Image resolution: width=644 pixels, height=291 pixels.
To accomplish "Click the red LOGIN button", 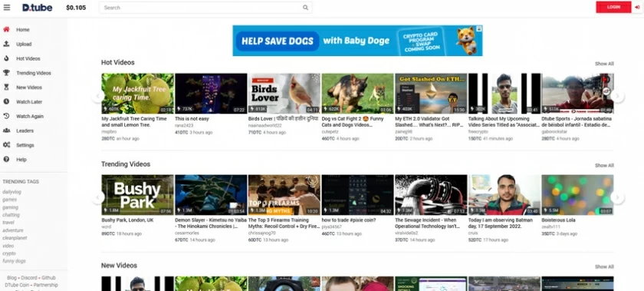I will pyautogui.click(x=613, y=7).
